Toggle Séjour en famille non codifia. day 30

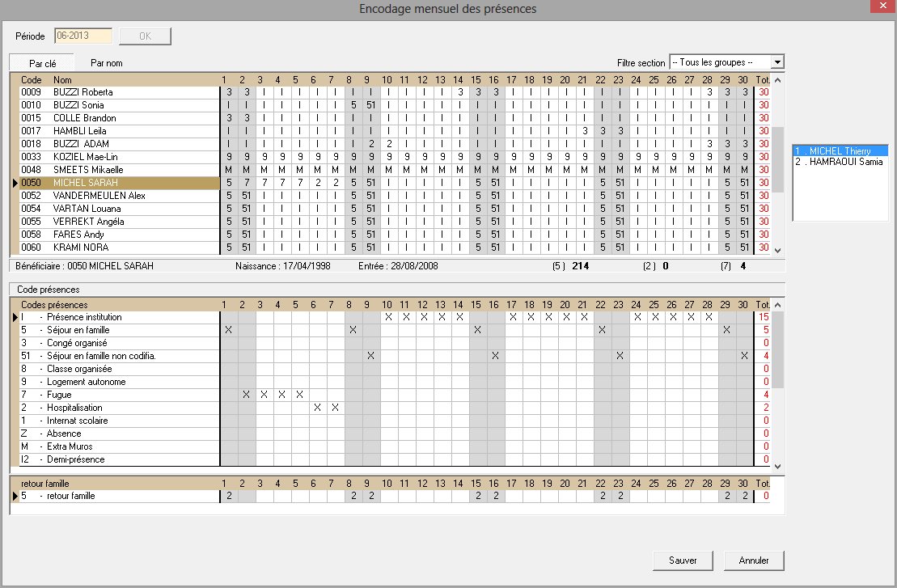click(744, 356)
